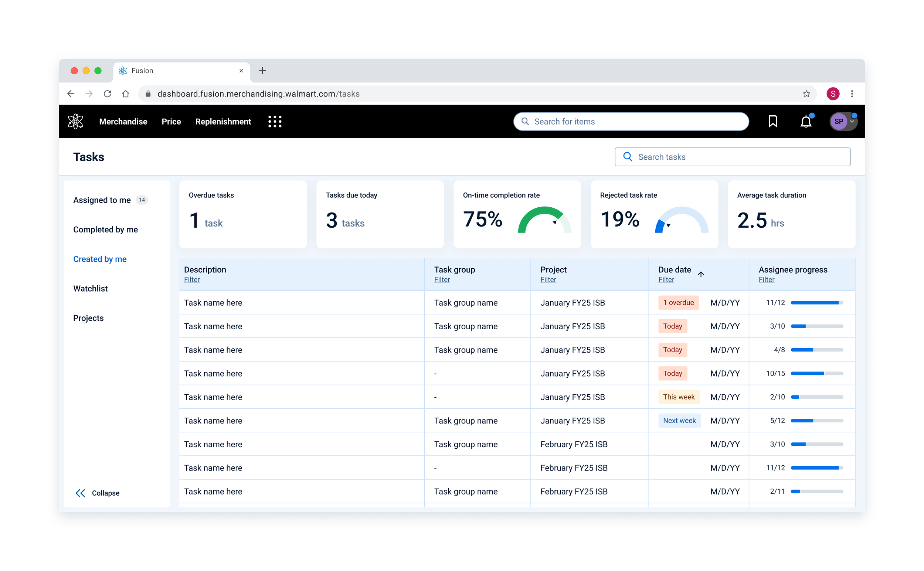This screenshot has width=924, height=571.
Task: Select Watchlist in the sidebar
Action: pos(90,289)
